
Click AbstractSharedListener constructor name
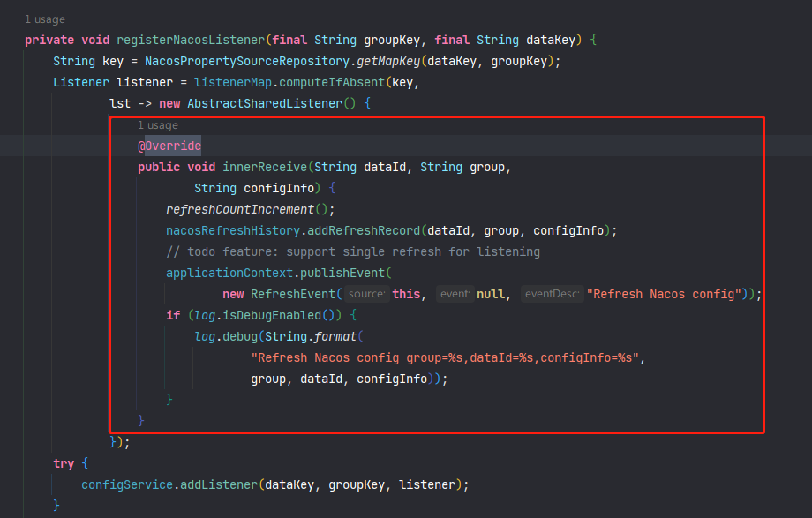[x=265, y=103]
